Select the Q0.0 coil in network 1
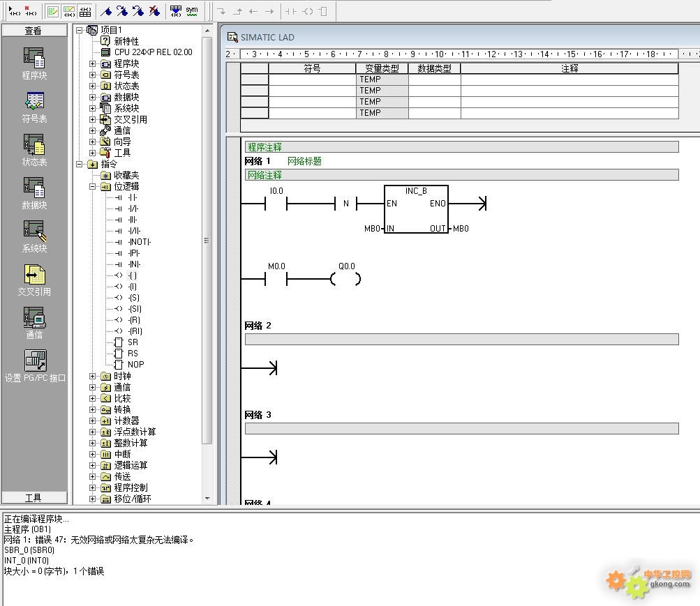The height and width of the screenshot is (606, 700). click(345, 279)
